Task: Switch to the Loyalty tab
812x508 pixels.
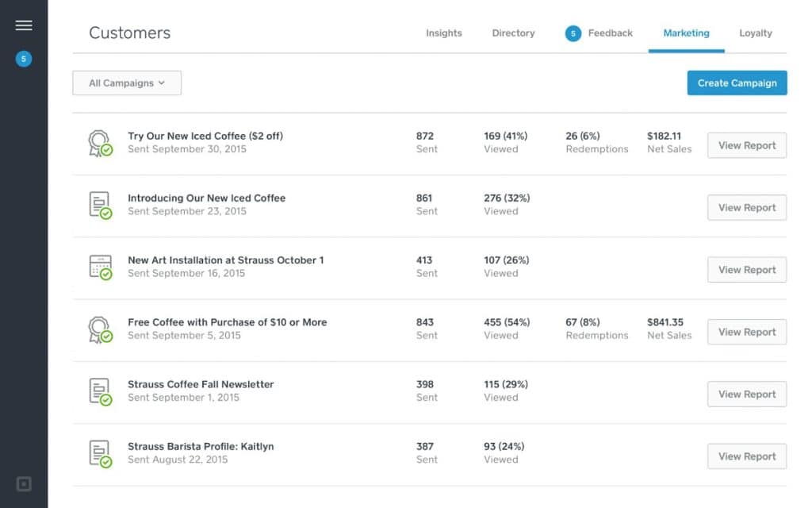Action: [x=755, y=33]
